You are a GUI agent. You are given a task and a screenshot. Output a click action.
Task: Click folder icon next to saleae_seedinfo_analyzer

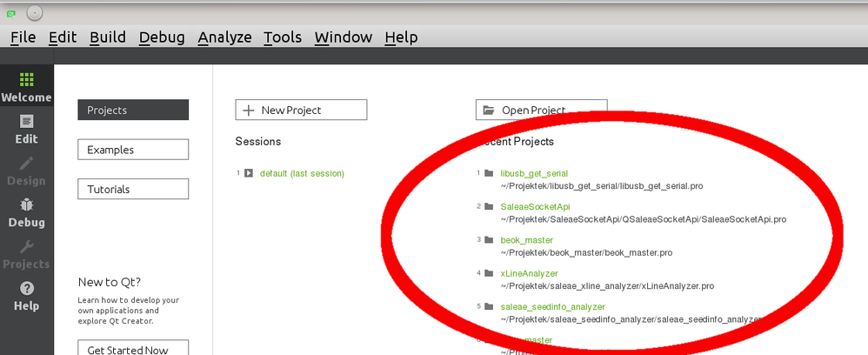(x=488, y=306)
